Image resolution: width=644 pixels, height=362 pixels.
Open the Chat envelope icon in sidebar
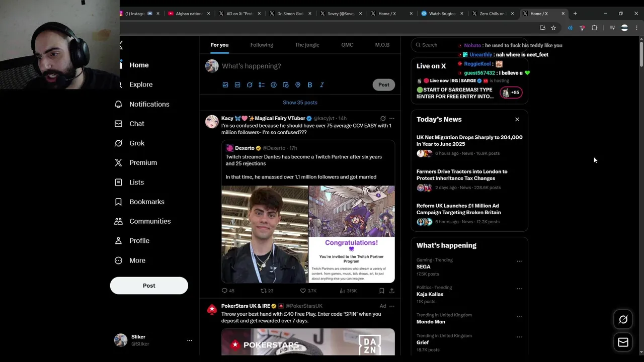pos(118,124)
